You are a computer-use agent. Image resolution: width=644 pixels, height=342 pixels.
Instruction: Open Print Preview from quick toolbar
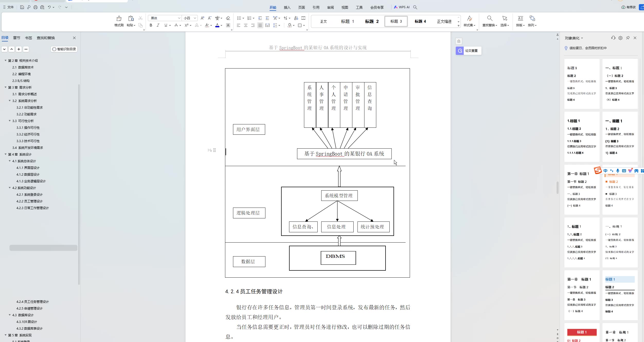[42, 7]
